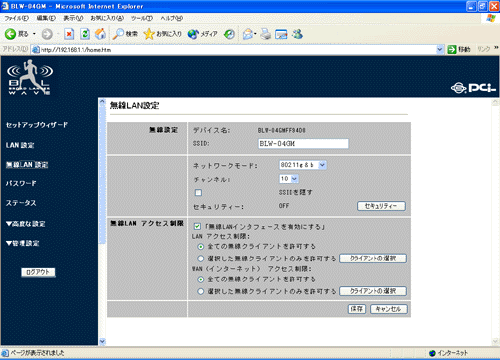500x360 pixels.
Task: Open the Help (ヘルプ) menu
Action: (x=171, y=18)
